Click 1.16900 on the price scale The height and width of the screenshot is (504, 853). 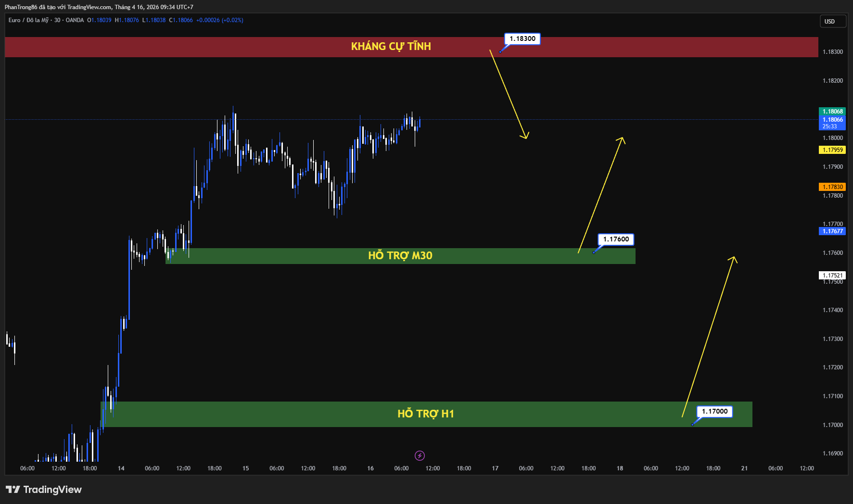pyautogui.click(x=833, y=454)
